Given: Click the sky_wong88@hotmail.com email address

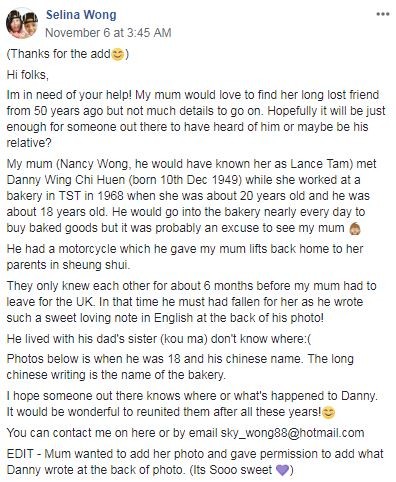Looking at the screenshot, I should [292, 433].
